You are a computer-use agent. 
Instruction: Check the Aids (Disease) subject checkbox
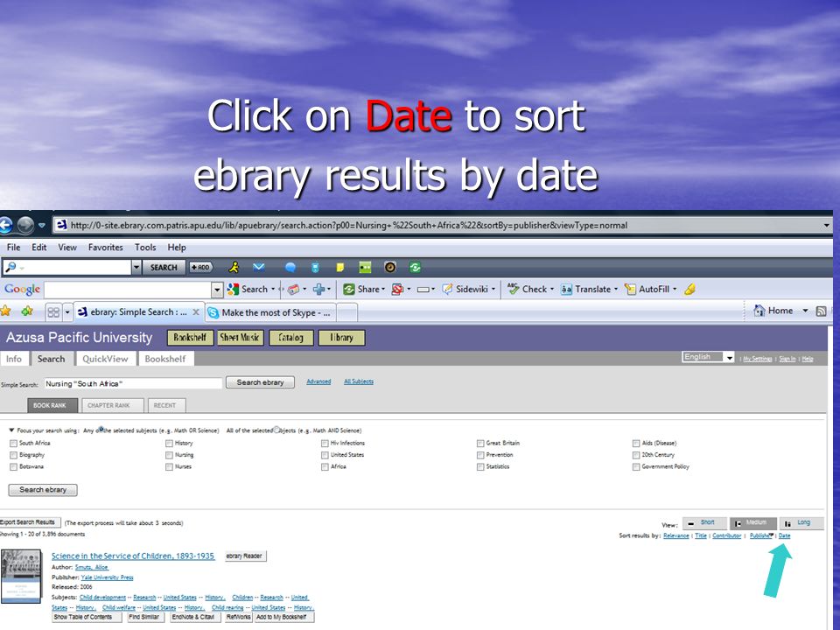(636, 443)
